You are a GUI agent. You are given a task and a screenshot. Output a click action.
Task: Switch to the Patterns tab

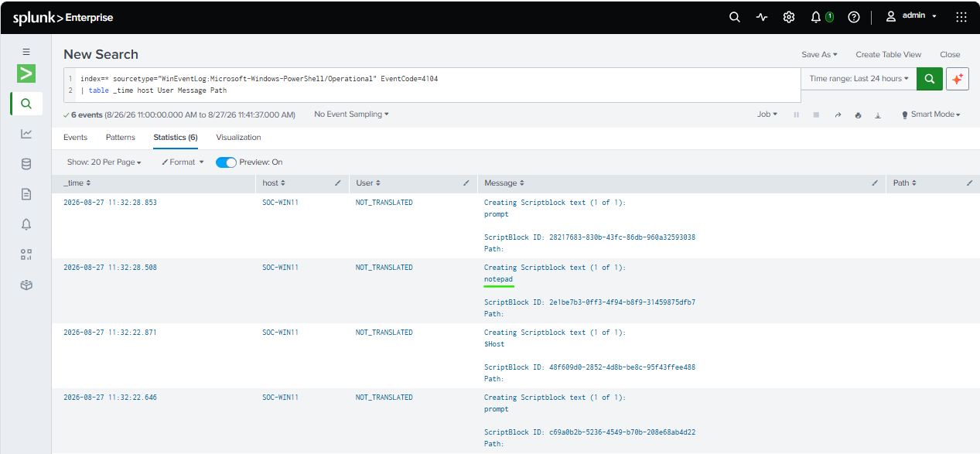coord(120,138)
